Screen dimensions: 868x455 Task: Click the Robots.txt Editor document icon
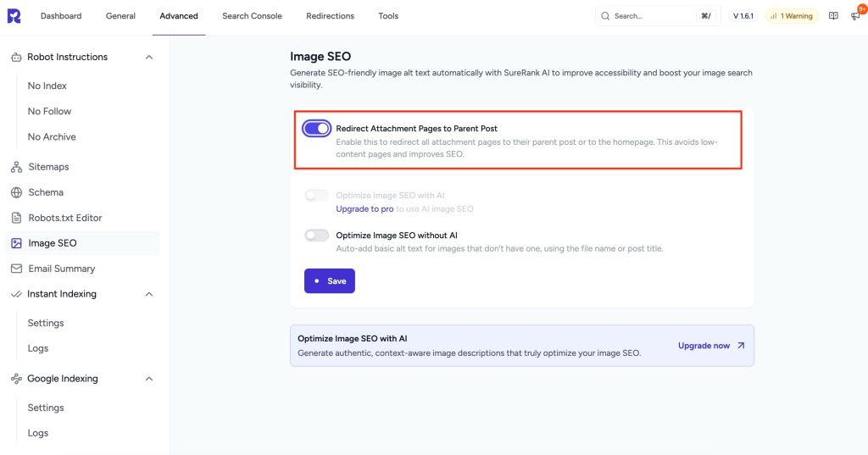pos(17,218)
